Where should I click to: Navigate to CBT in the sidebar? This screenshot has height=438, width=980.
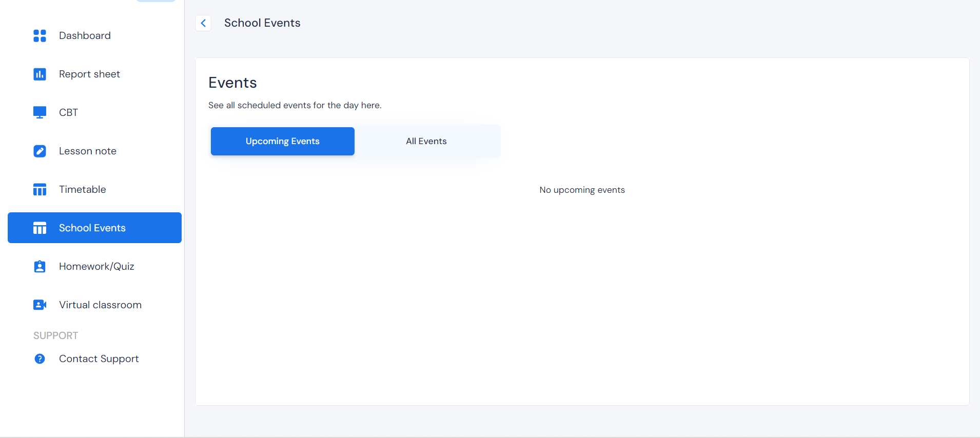coord(68,112)
